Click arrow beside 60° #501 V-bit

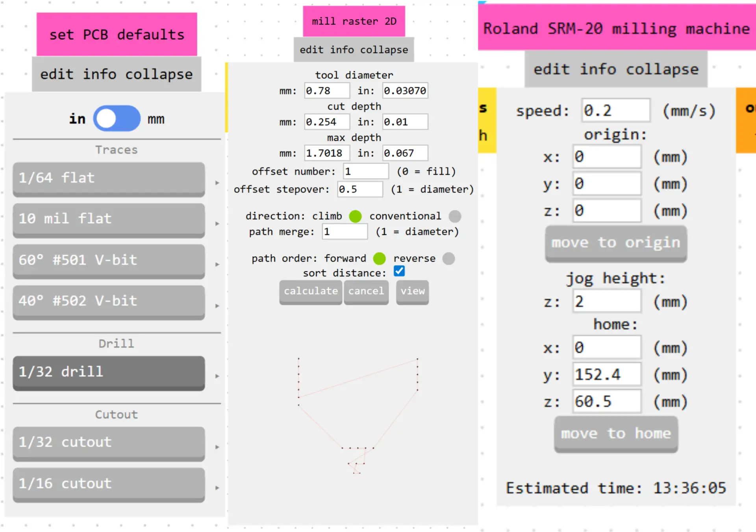217,264
